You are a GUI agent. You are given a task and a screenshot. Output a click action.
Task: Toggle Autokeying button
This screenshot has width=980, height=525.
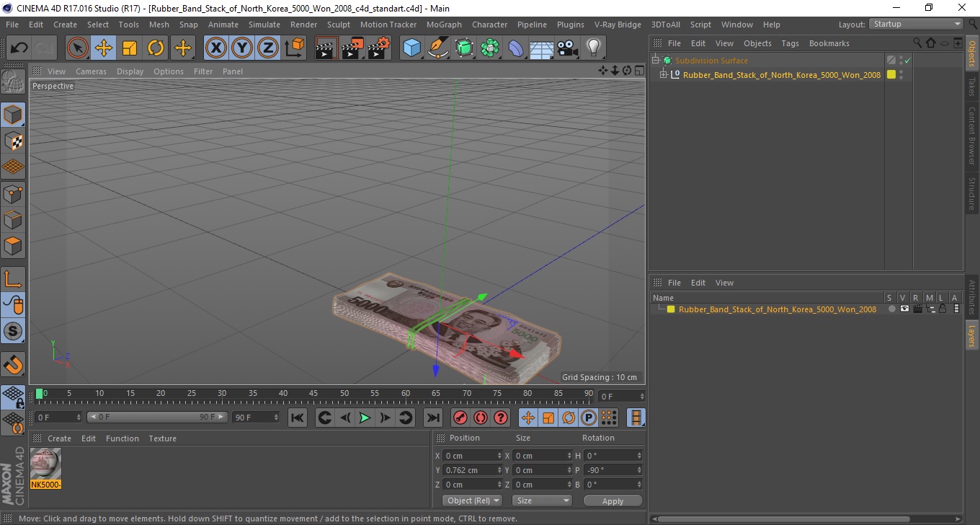[x=480, y=418]
